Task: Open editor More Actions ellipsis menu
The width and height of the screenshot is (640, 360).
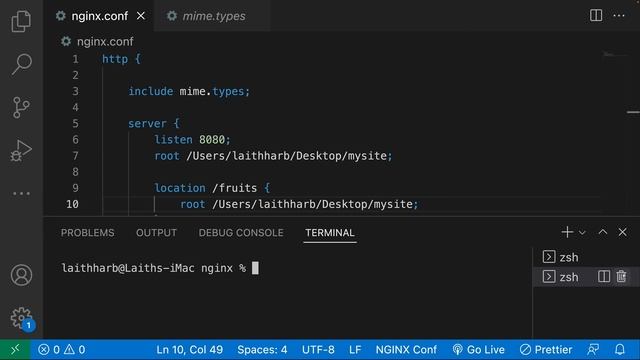Action: 619,16
